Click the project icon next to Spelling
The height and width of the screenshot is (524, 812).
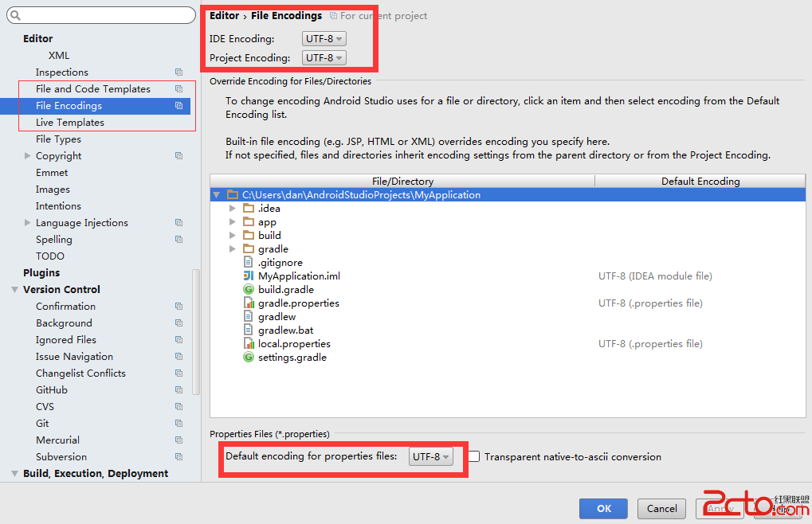click(178, 240)
